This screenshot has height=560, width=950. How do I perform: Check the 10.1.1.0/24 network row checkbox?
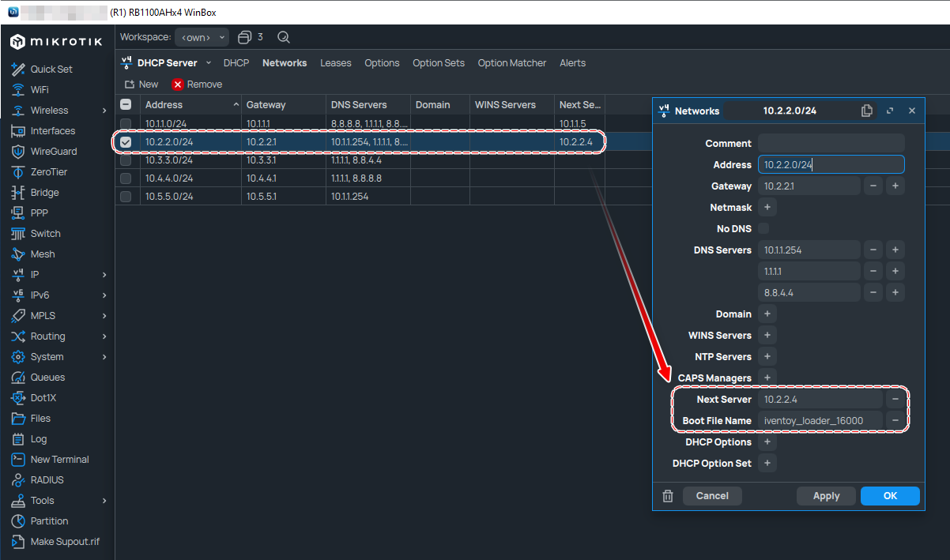pos(126,123)
